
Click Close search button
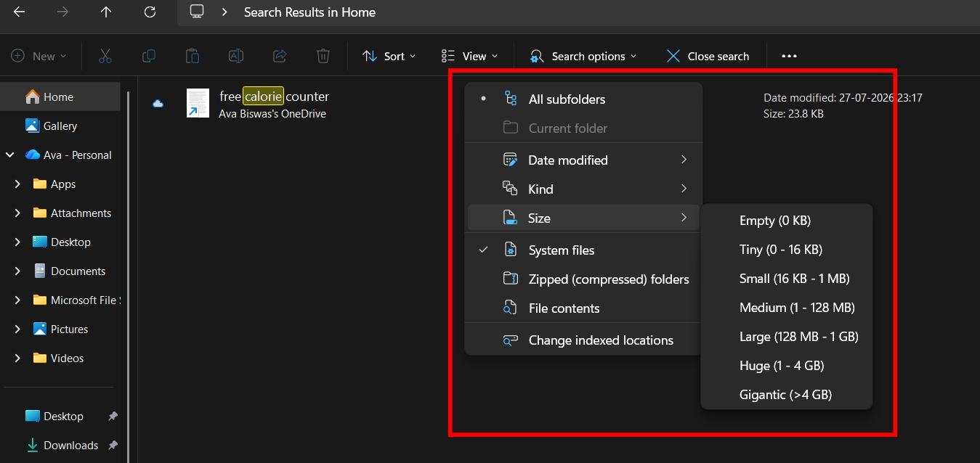pyautogui.click(x=708, y=56)
